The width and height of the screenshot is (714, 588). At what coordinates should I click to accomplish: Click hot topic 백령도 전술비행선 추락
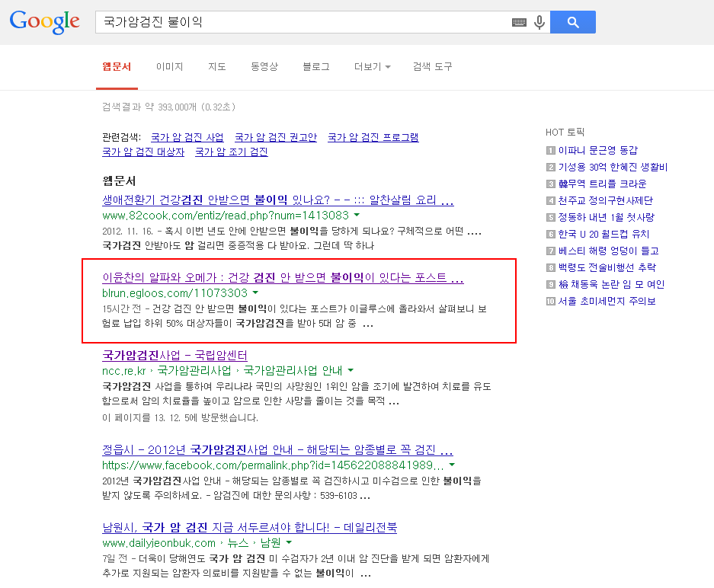[x=607, y=267]
